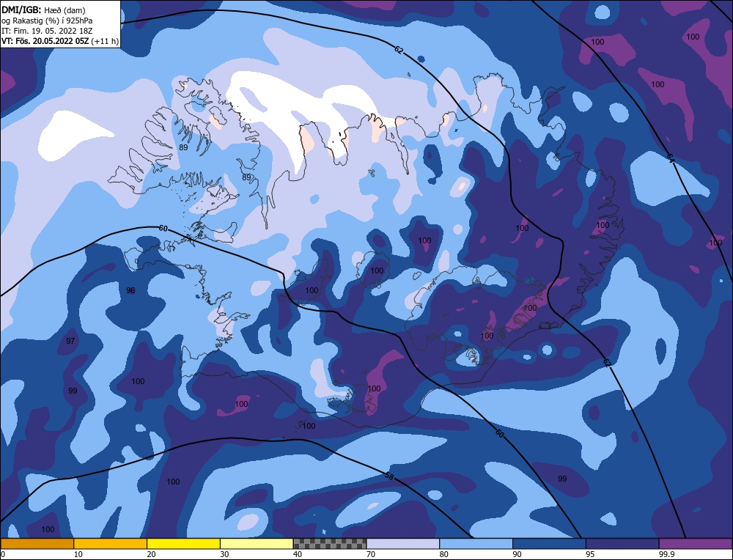Click the lavender 70–80 legend swatch
This screenshot has width=733, height=560.
click(x=403, y=543)
